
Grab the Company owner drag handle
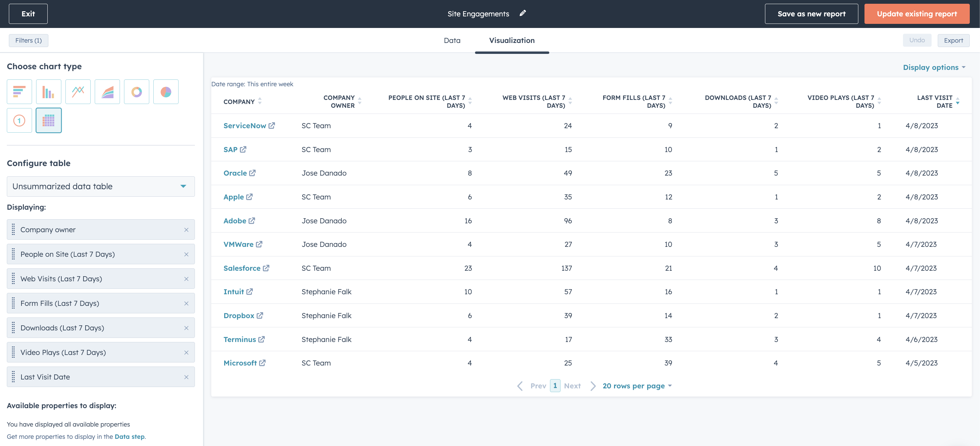pyautogui.click(x=13, y=229)
